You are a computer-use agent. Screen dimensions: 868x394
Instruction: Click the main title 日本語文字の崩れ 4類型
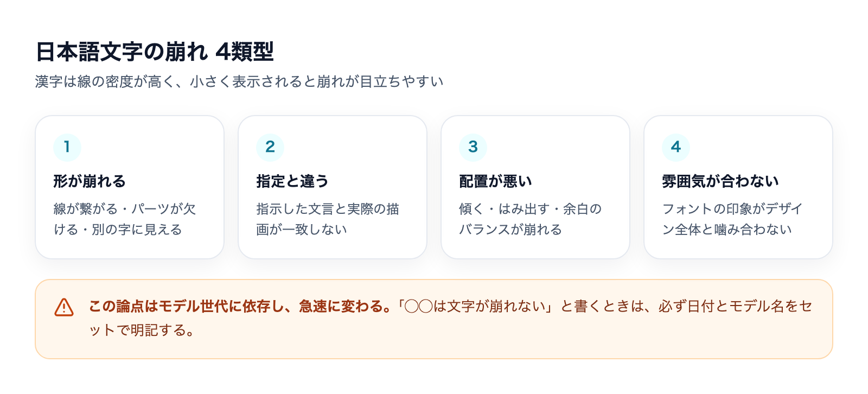[x=155, y=52]
